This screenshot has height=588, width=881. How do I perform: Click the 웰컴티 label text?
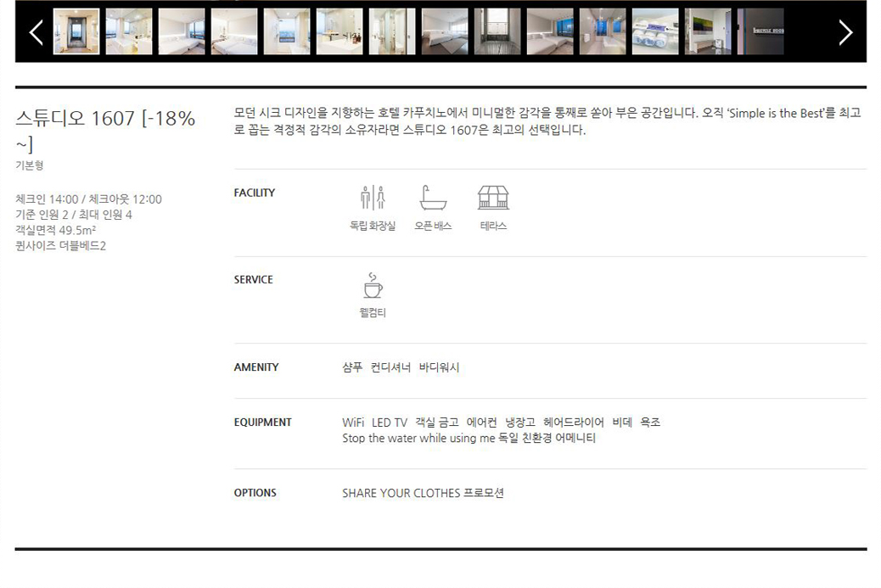coord(373,313)
